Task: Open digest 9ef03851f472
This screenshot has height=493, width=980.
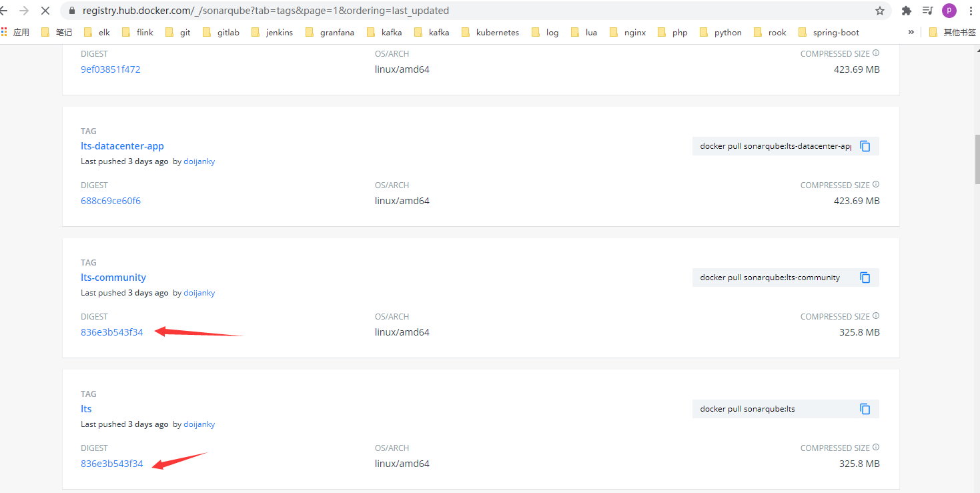Action: pos(111,69)
